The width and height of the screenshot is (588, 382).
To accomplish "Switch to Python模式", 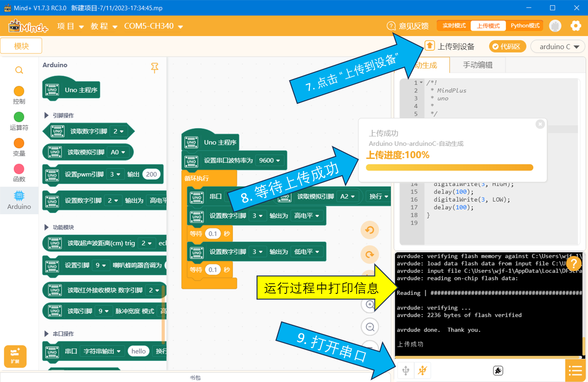I will [x=525, y=26].
